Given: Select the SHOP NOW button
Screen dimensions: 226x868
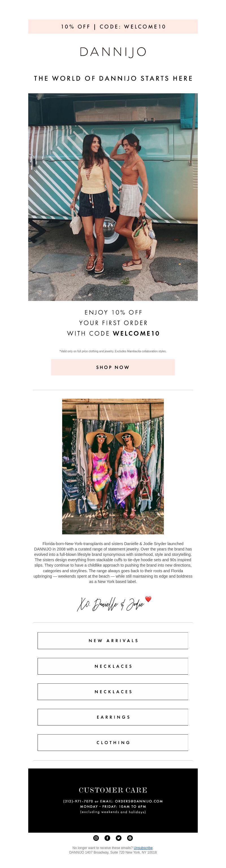Looking at the screenshot, I should pos(113,367).
